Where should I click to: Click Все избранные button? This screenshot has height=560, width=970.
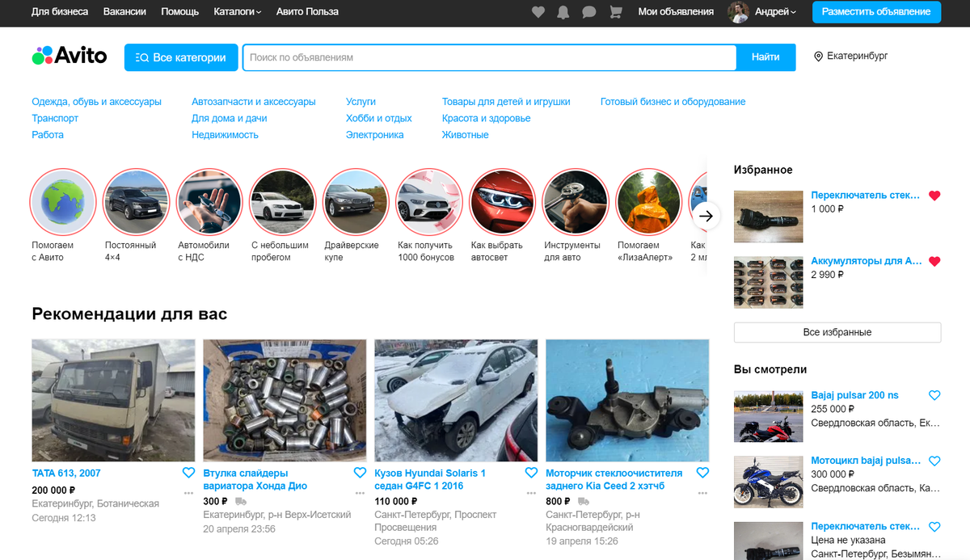(837, 332)
